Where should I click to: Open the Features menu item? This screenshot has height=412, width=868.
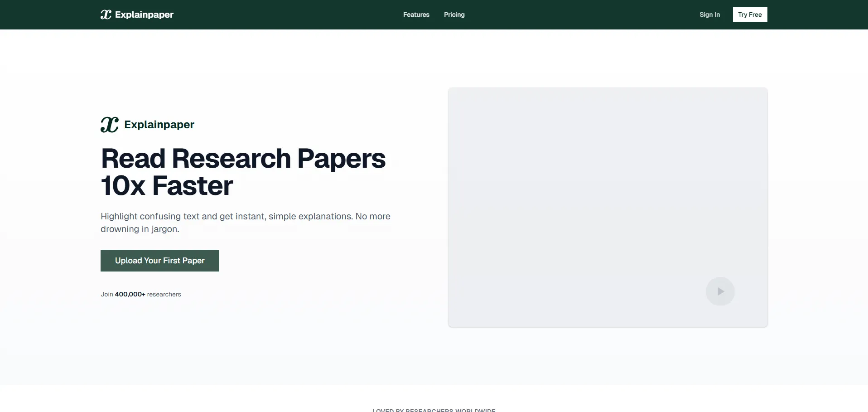click(x=416, y=15)
